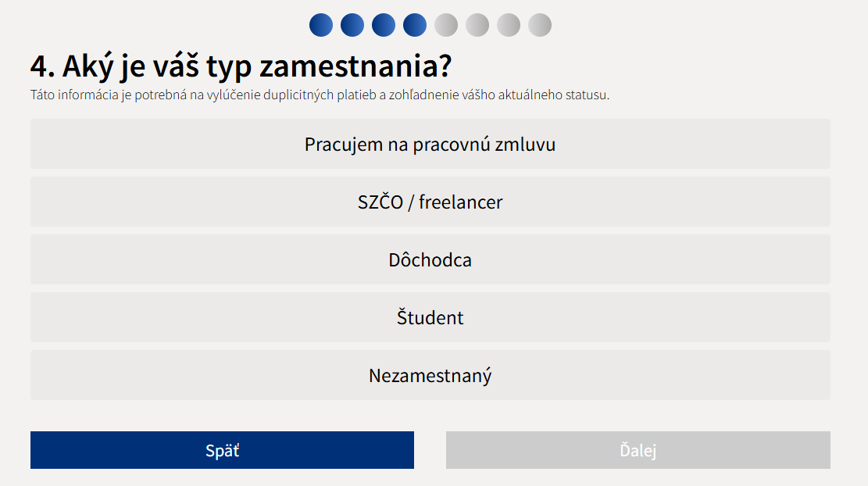This screenshot has width=868, height=486.
Task: Go back with the 'Späť' button
Action: (222, 450)
